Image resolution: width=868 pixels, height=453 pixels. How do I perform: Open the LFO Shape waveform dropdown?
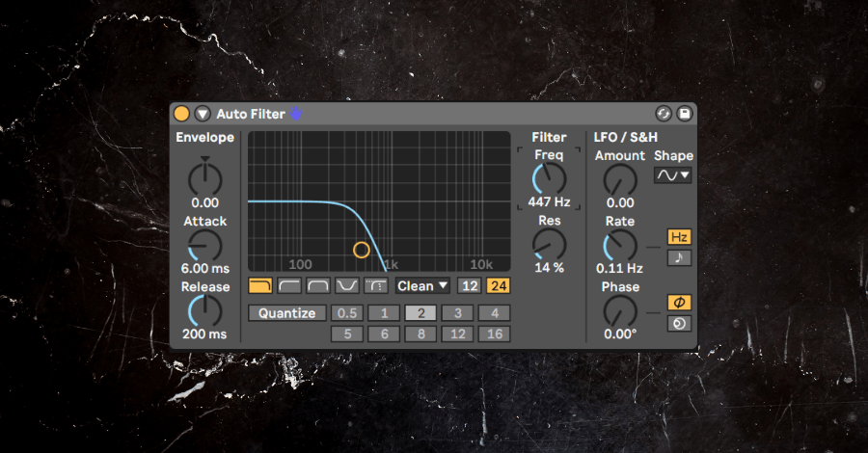(x=673, y=175)
